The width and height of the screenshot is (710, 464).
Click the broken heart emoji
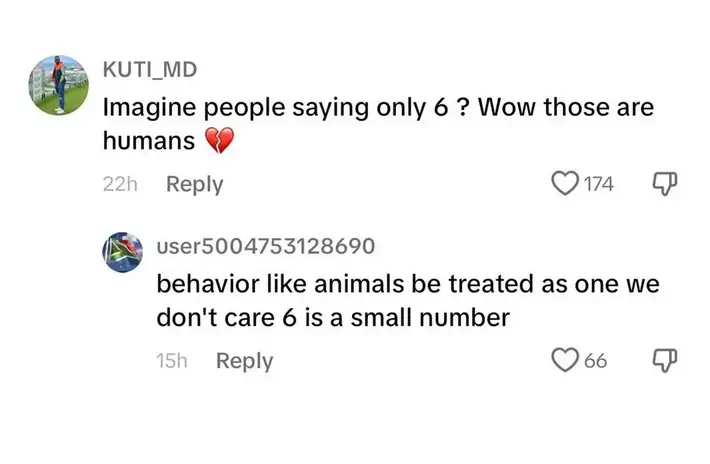pyautogui.click(x=218, y=142)
